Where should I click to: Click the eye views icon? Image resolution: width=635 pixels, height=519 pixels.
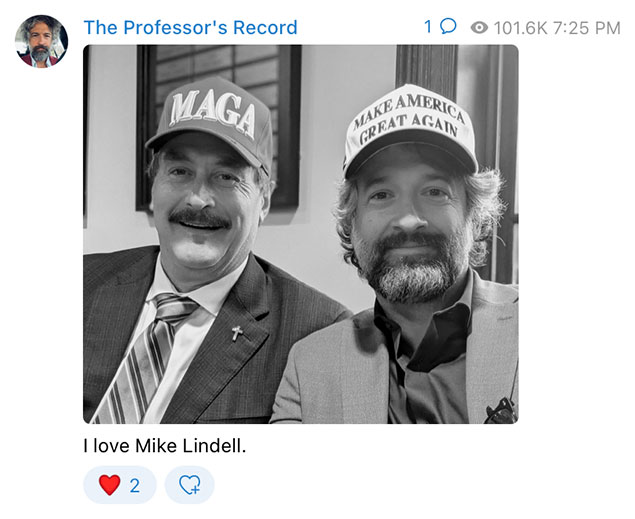[x=479, y=28]
